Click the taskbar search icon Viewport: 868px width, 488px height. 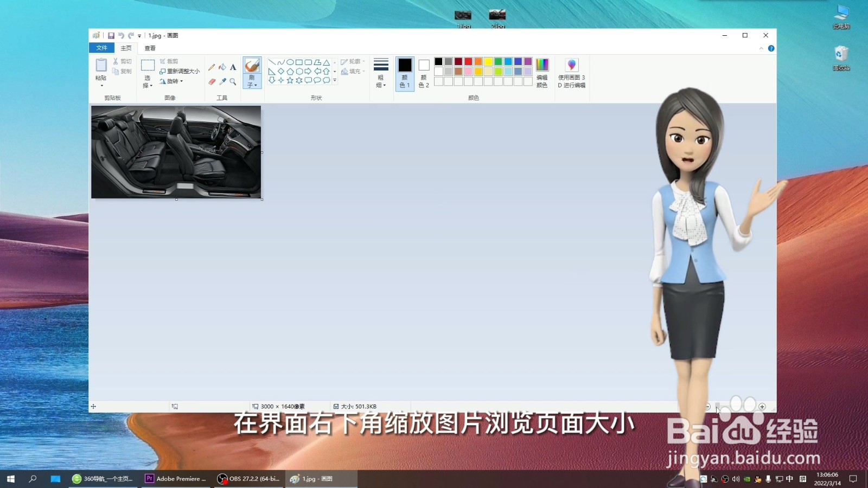[x=33, y=479]
